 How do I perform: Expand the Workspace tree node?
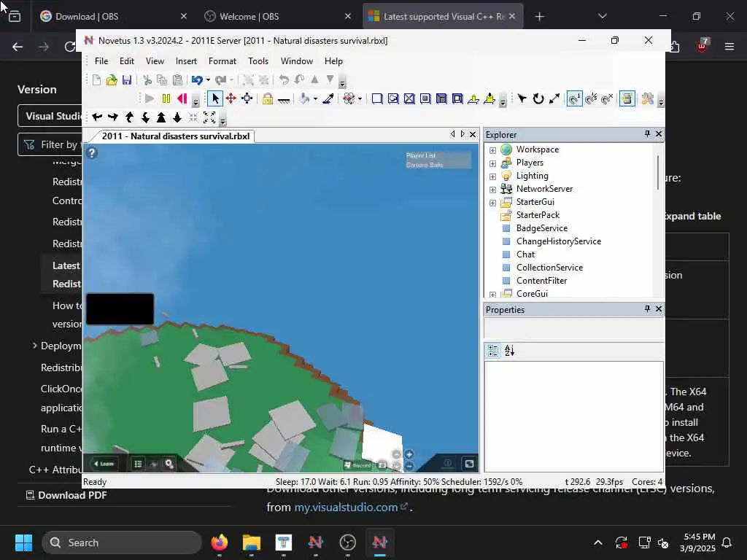point(492,150)
